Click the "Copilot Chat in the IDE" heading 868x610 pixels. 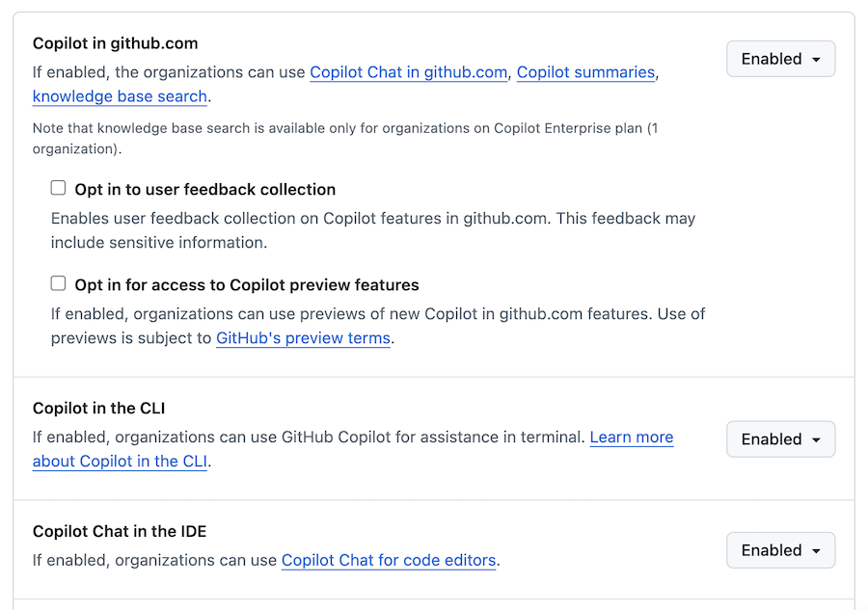tap(120, 531)
